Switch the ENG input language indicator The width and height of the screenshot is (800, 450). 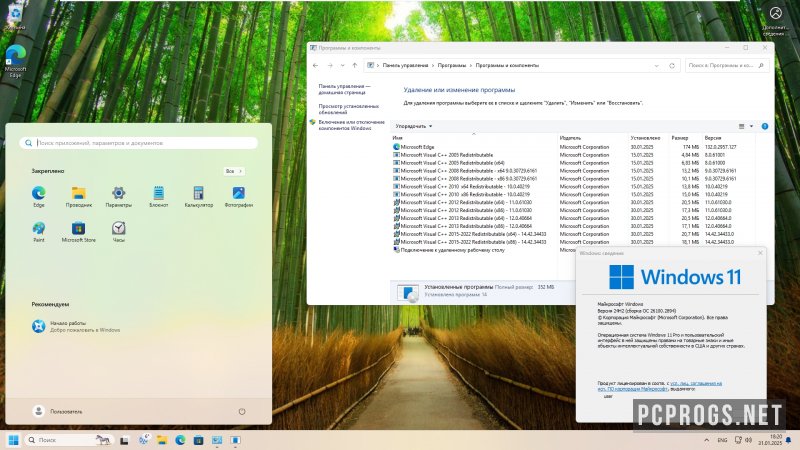(x=722, y=440)
